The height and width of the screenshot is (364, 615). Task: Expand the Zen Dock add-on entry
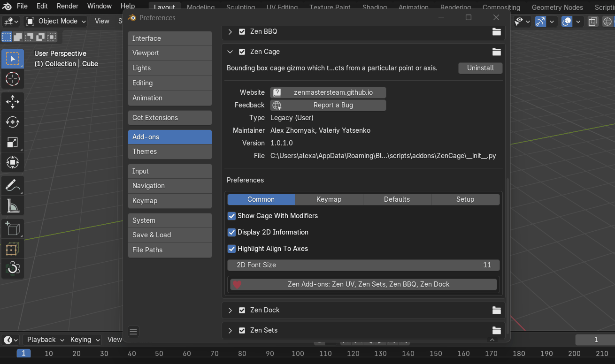click(x=230, y=310)
